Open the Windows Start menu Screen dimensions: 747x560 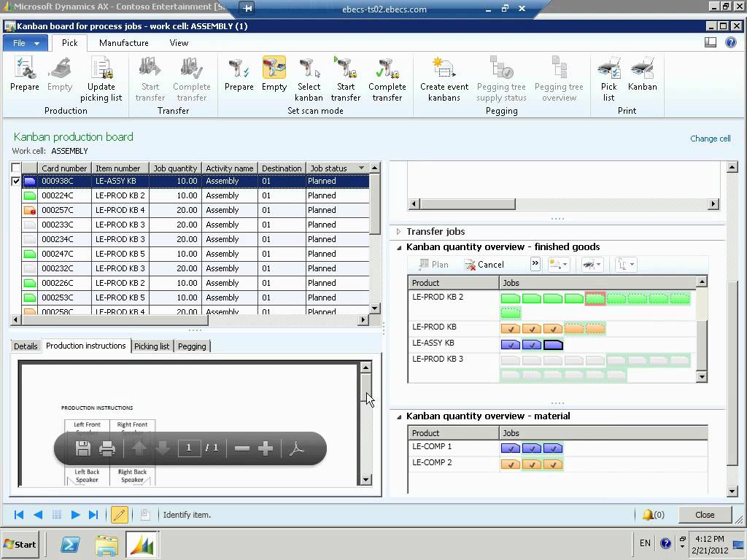[20, 544]
